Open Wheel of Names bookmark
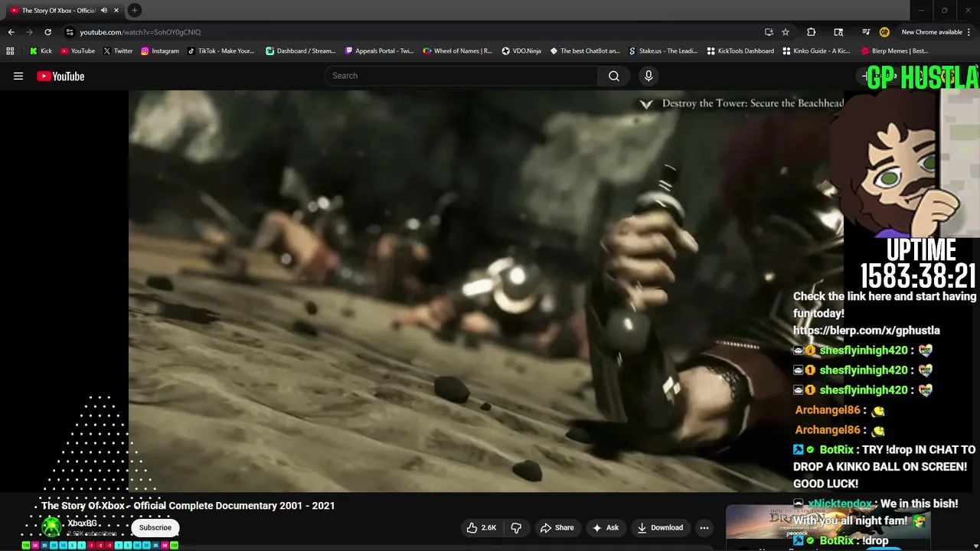This screenshot has width=980, height=551. click(458, 51)
